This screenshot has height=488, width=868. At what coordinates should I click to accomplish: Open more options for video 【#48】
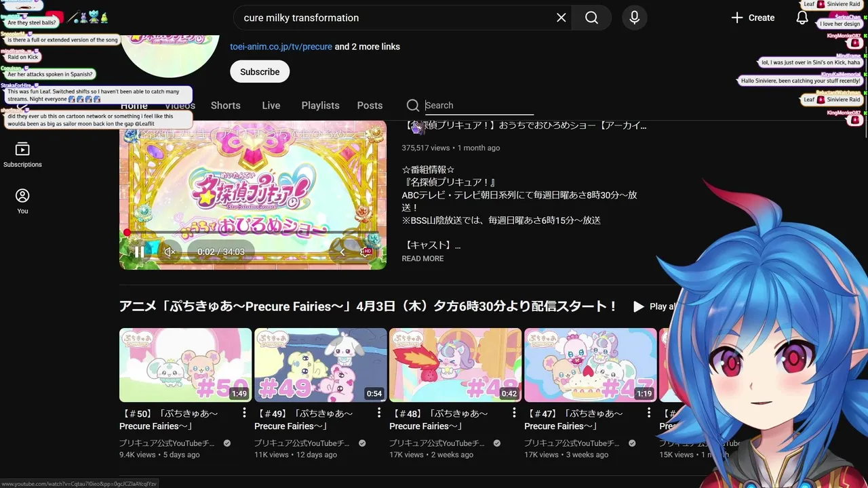[x=514, y=413]
